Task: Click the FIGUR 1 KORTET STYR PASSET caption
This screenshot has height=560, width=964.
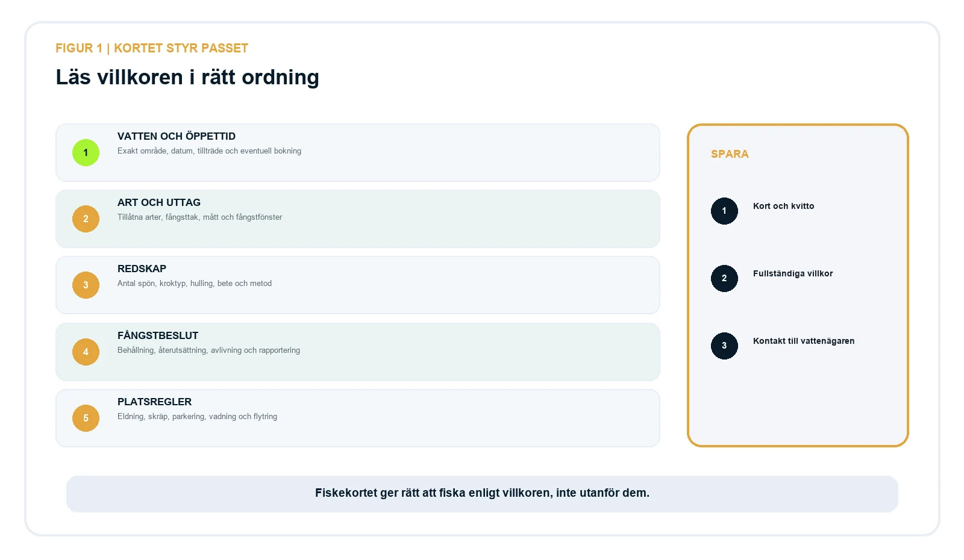Action: point(152,48)
